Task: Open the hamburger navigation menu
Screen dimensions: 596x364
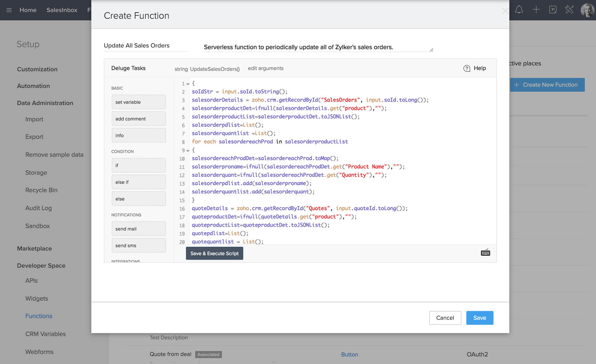Action: 9,10
